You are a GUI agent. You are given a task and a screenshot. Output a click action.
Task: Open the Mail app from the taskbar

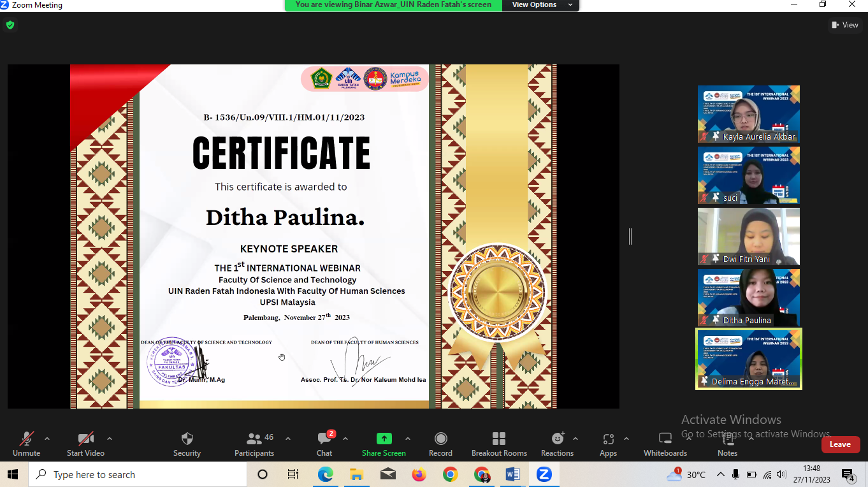pyautogui.click(x=387, y=474)
